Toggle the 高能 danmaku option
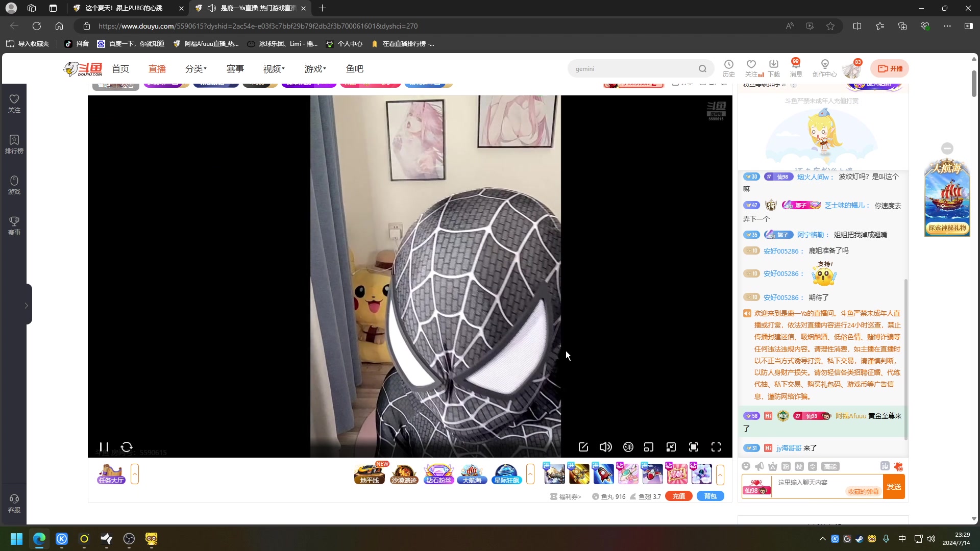Screen dimensions: 980x551 [830, 466]
